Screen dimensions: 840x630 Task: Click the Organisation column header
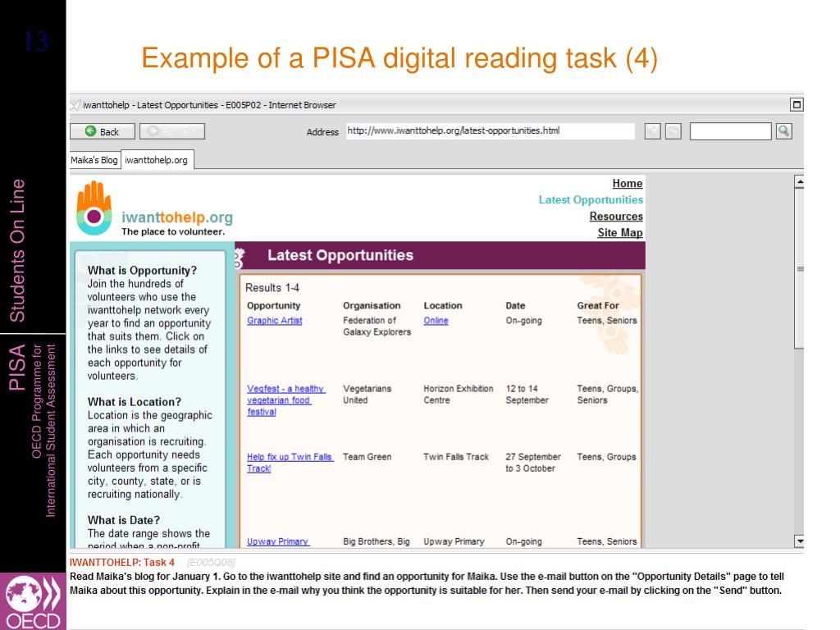(372, 305)
